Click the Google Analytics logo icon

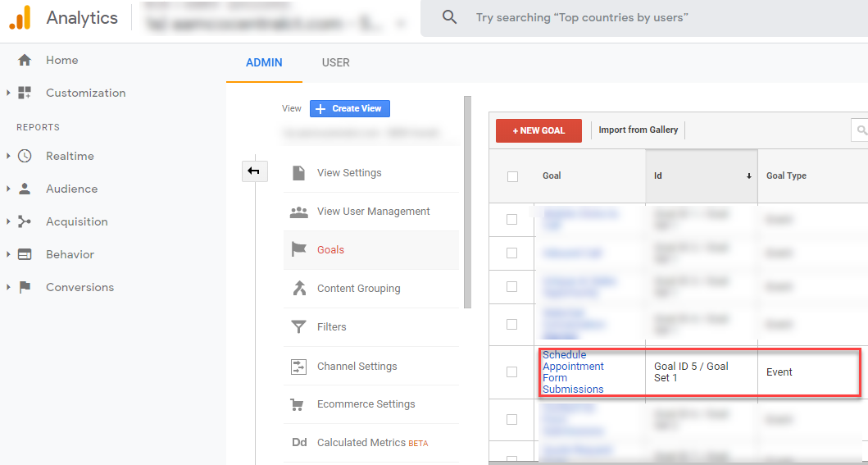point(20,17)
